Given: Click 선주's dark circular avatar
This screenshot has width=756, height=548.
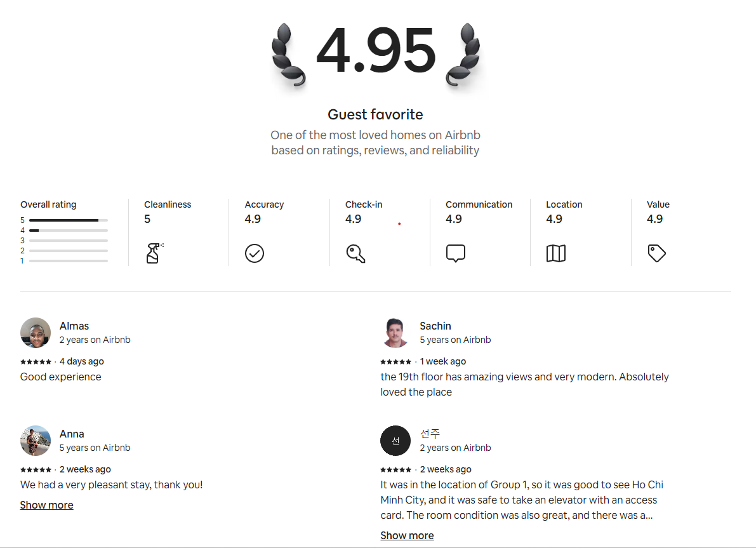Looking at the screenshot, I should [x=395, y=441].
